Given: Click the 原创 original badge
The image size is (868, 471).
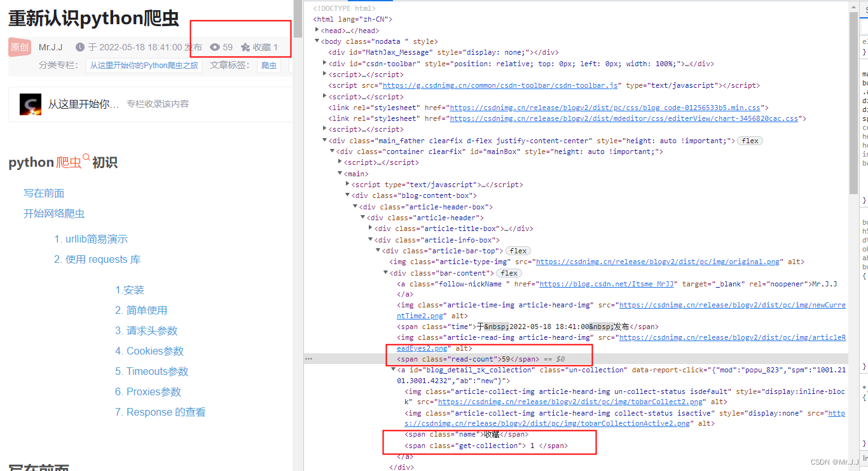Looking at the screenshot, I should pyautogui.click(x=20, y=47).
